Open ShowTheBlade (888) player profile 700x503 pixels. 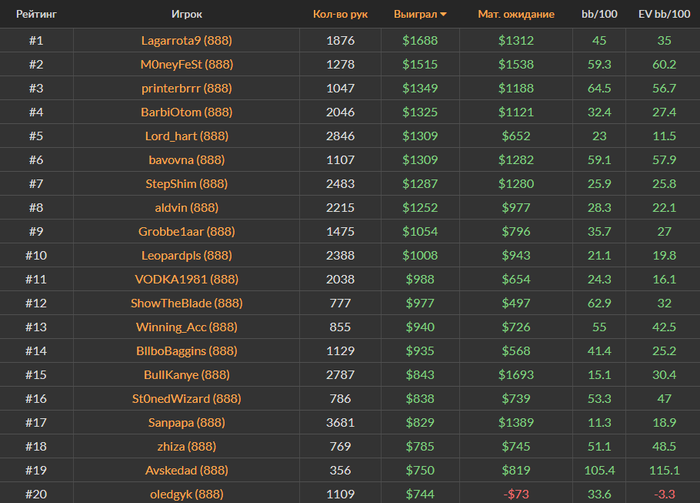pos(187,303)
